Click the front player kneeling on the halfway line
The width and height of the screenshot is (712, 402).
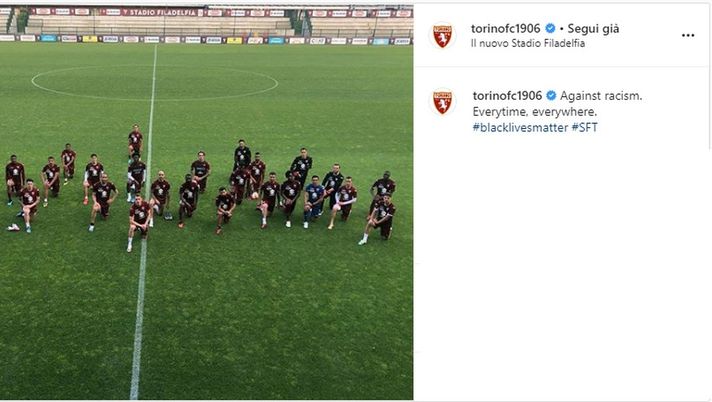(x=138, y=223)
